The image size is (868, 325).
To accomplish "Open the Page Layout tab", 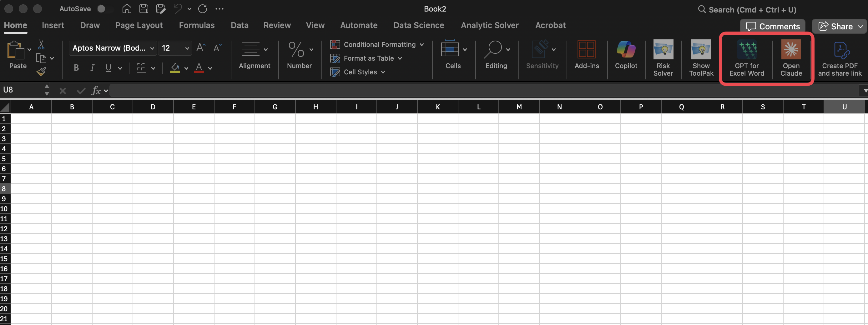I will point(139,25).
